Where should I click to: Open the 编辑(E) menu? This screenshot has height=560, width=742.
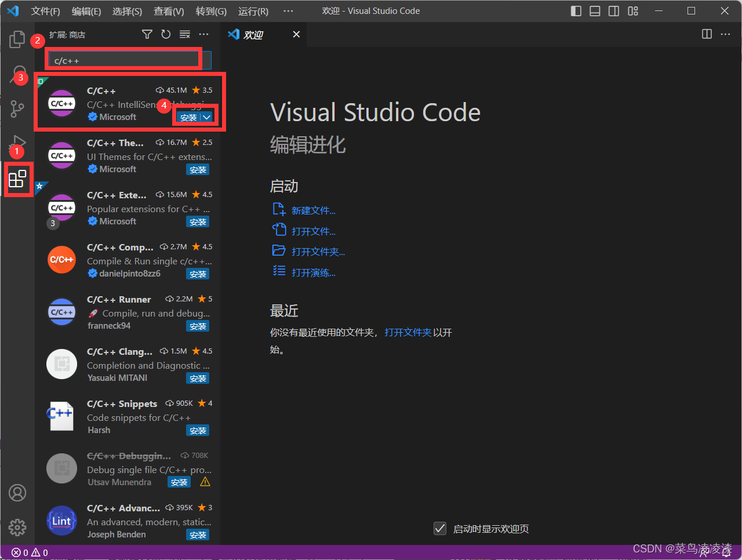(x=86, y=11)
